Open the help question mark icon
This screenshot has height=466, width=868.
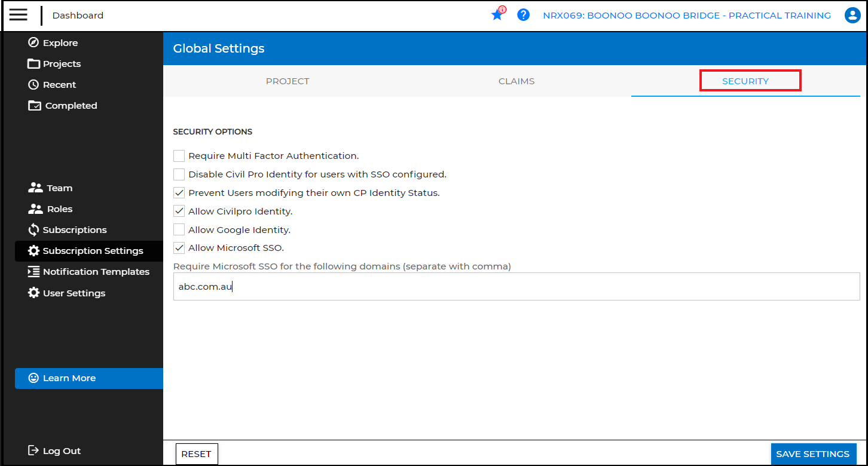click(x=524, y=15)
